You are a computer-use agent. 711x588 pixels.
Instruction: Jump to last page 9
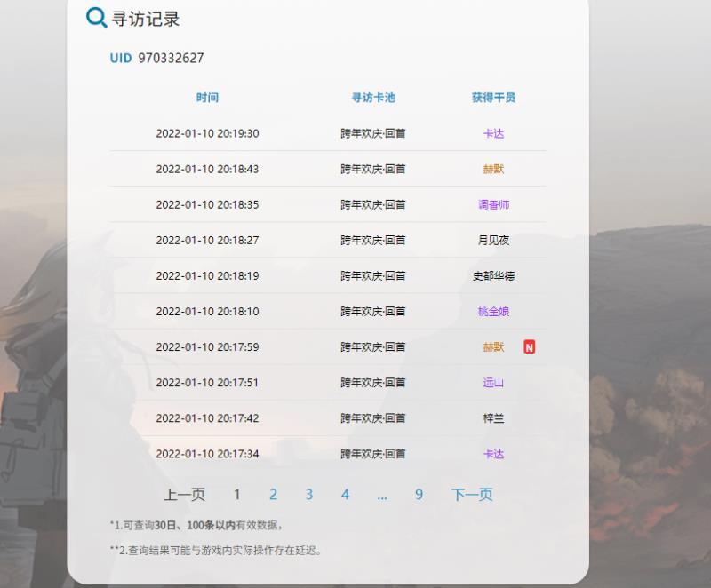coord(419,494)
